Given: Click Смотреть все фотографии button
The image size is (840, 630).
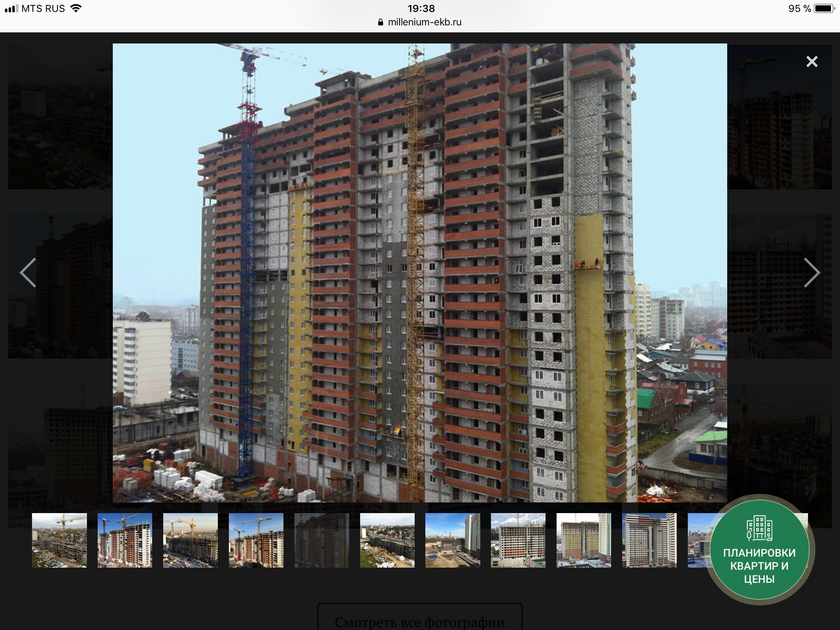Looking at the screenshot, I should click(x=420, y=621).
